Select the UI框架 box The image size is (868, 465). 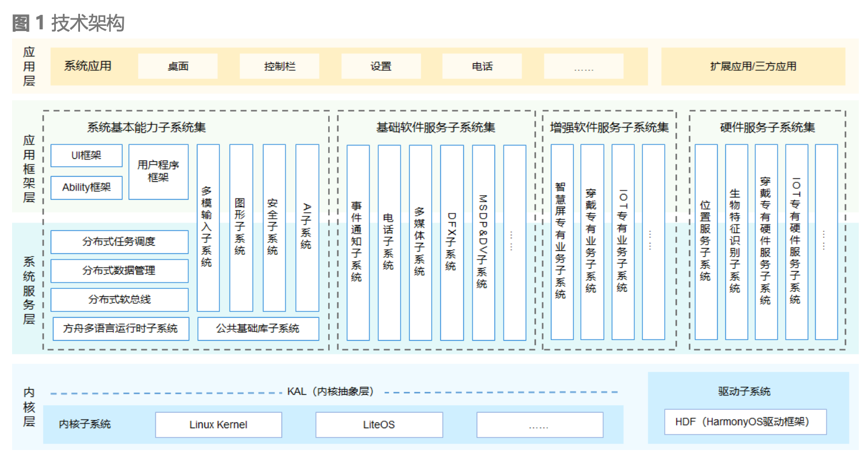tap(86, 155)
